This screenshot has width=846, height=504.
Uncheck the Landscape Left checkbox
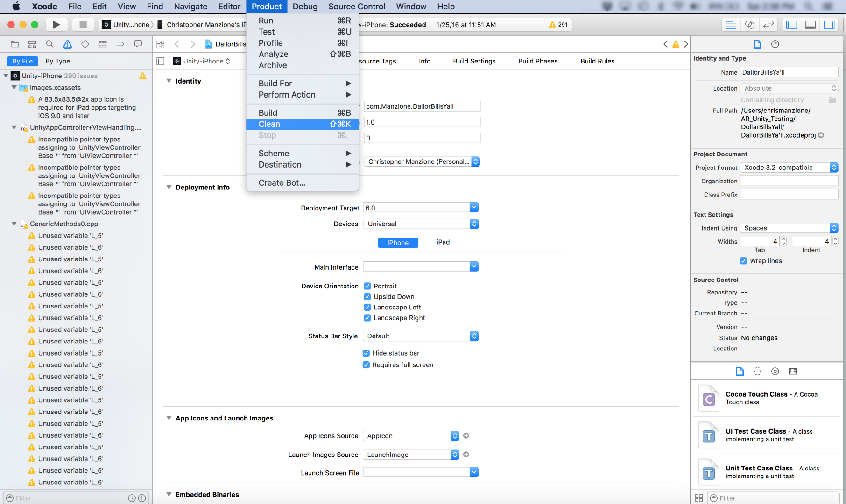point(367,307)
